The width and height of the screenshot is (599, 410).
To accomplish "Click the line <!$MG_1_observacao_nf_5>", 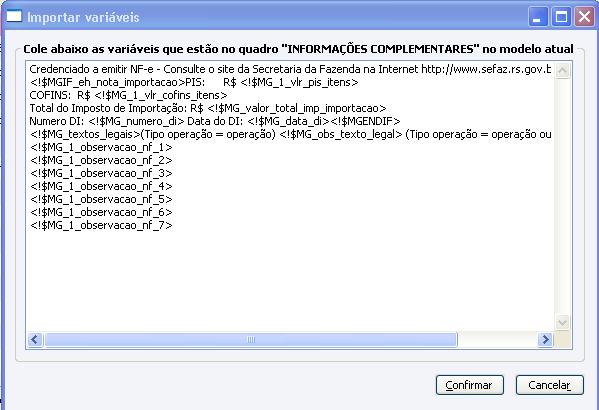I will coord(101,199).
